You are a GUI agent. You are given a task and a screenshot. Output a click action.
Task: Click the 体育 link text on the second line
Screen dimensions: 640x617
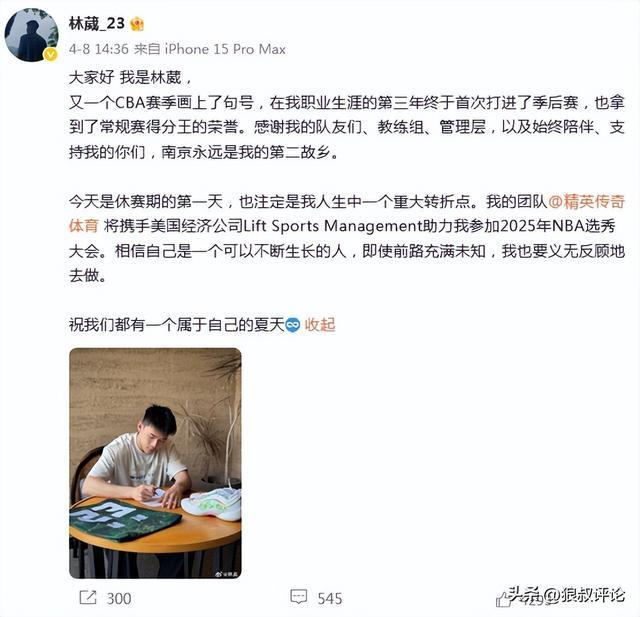point(84,226)
